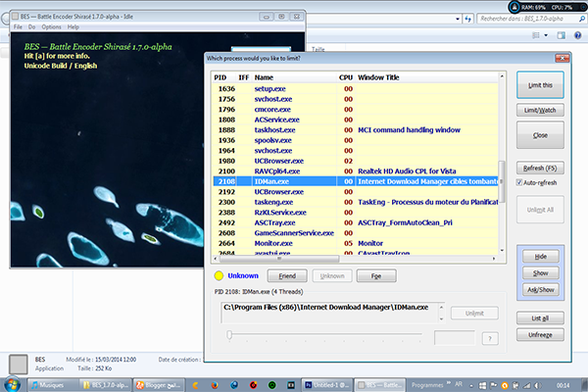The image size is (588, 392).
Task: Open the Help menu in BES
Action: [73, 27]
